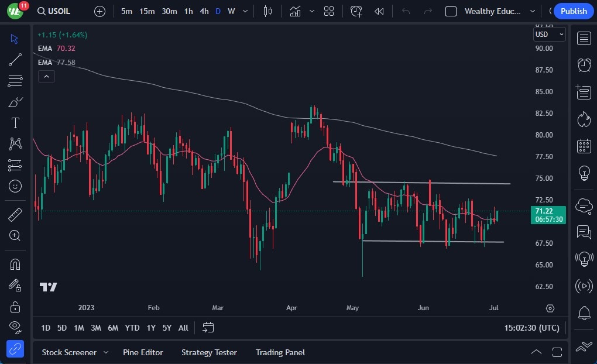This screenshot has width=597, height=364.
Task: Choose the text annotation tool
Action: (x=15, y=123)
